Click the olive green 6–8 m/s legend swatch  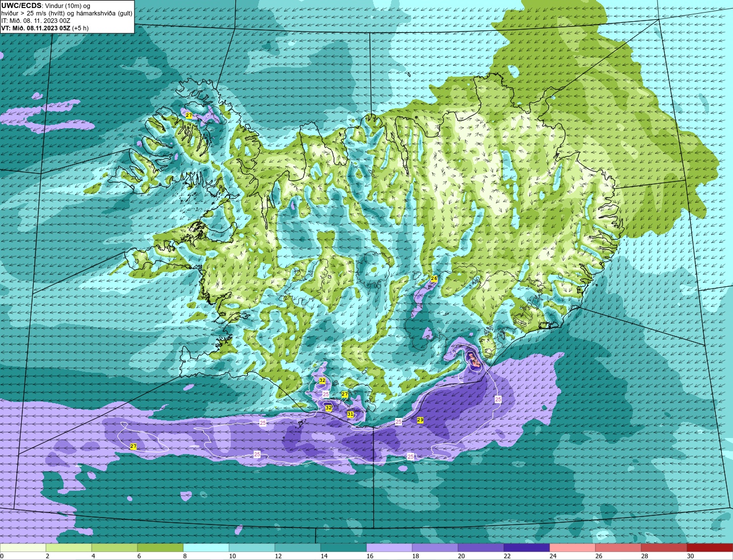[160, 548]
